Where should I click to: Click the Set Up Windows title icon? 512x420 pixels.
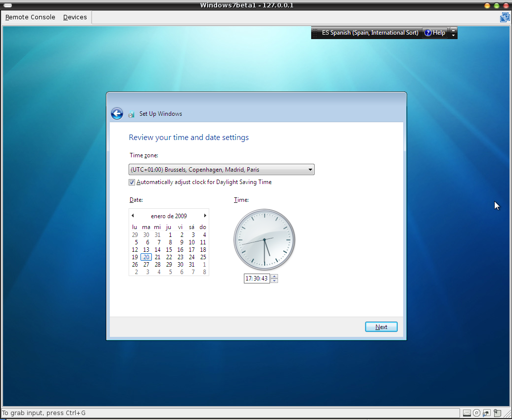click(131, 114)
